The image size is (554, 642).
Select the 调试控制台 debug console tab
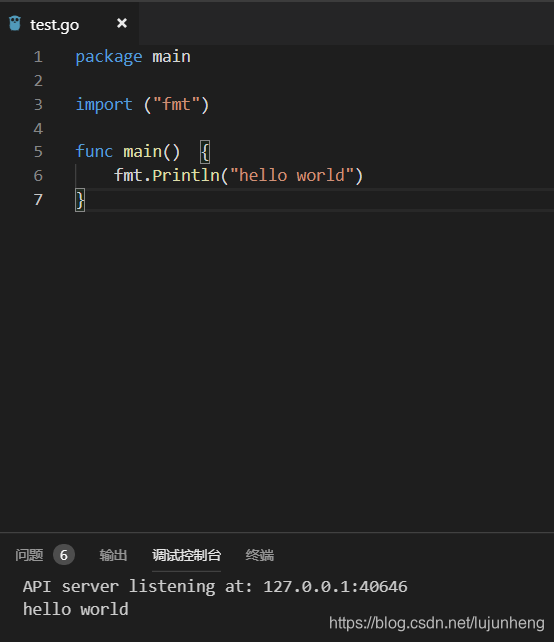click(x=186, y=555)
